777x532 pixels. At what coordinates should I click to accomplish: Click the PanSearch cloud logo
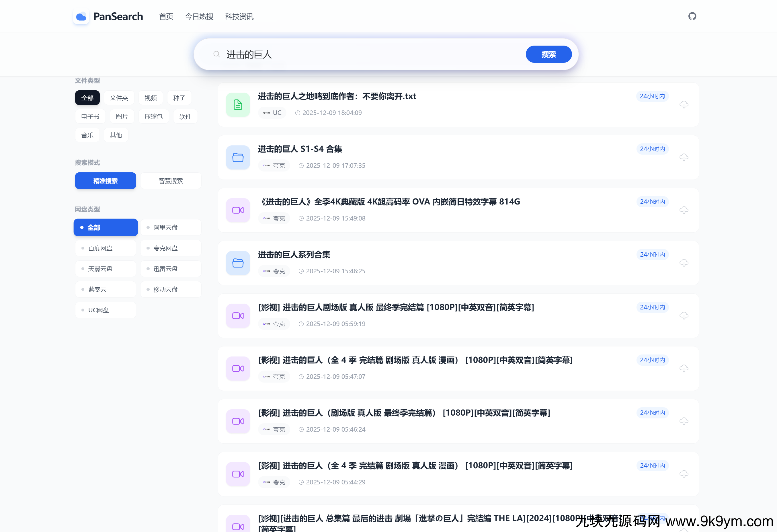pos(81,17)
